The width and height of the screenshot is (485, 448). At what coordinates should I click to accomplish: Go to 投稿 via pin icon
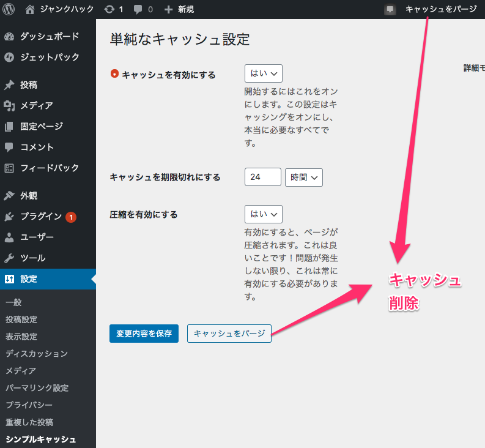[9, 85]
